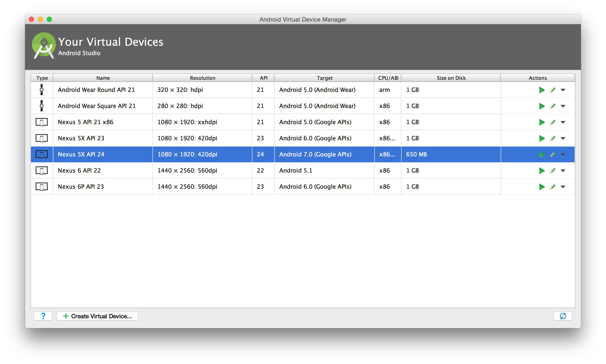Select the Nexus 6 API 22 name
The image size is (606, 364).
pos(79,171)
